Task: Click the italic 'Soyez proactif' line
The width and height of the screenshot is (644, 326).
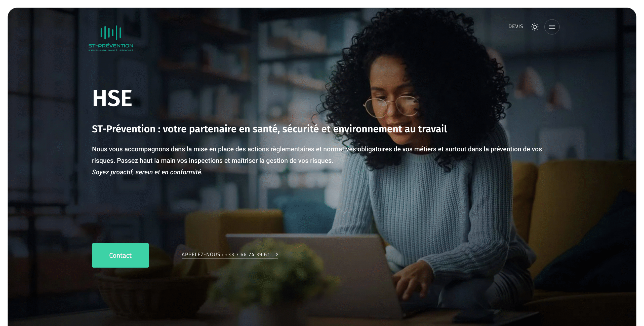Action: (147, 172)
